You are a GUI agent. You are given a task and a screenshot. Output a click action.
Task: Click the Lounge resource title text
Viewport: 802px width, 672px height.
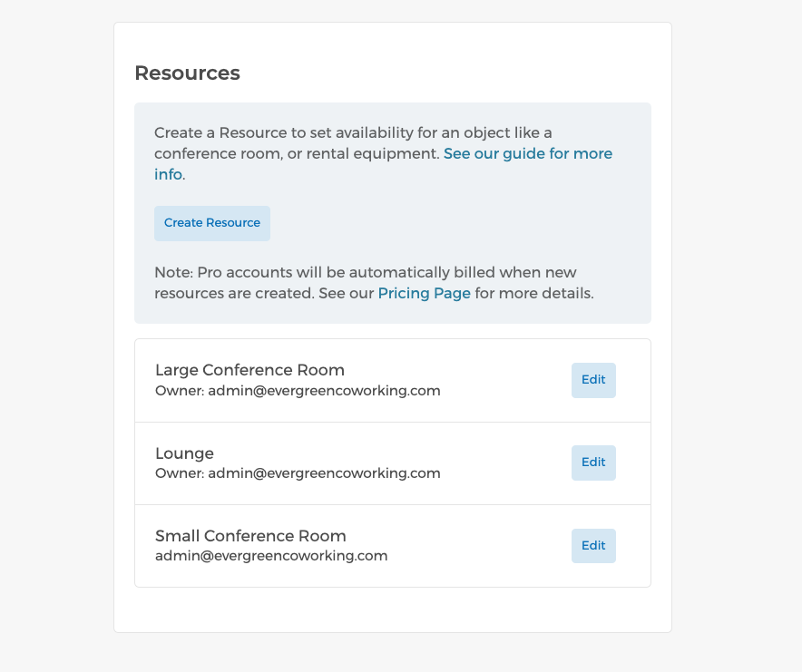(184, 453)
